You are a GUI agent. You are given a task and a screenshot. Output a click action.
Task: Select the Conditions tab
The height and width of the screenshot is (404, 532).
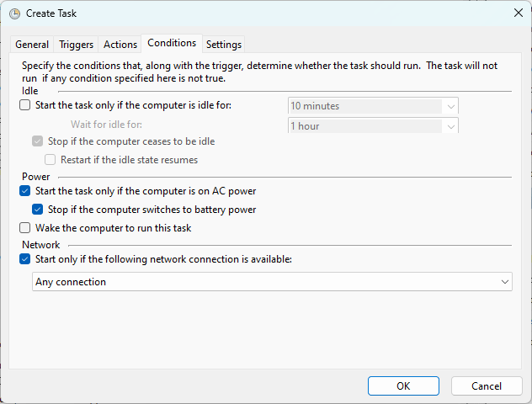[172, 43]
